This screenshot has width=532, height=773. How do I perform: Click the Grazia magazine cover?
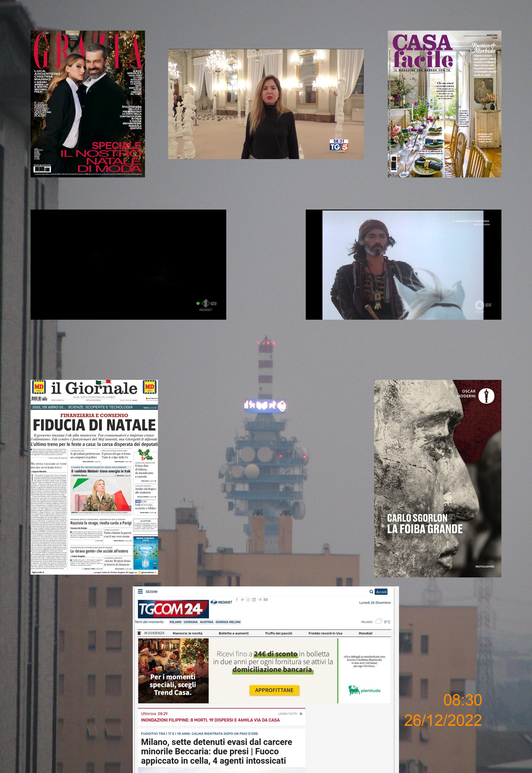click(88, 104)
